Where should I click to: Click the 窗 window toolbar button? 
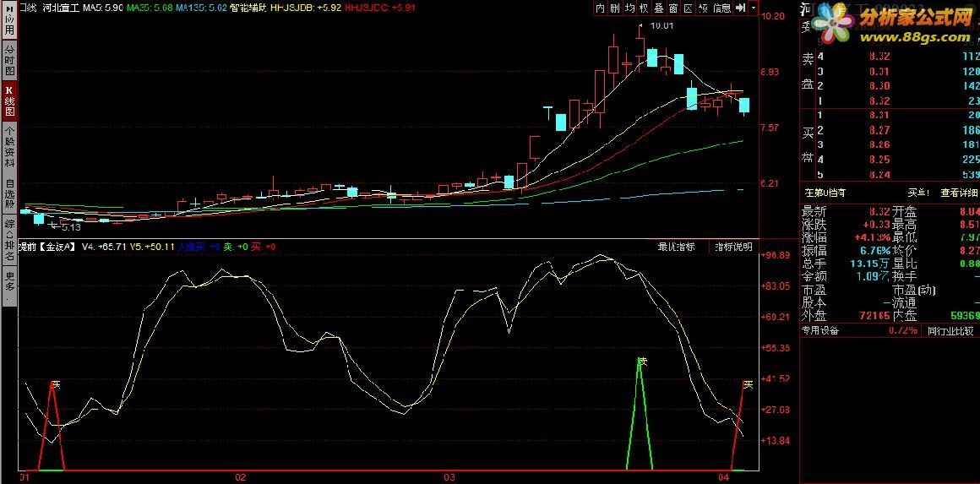click(x=673, y=8)
